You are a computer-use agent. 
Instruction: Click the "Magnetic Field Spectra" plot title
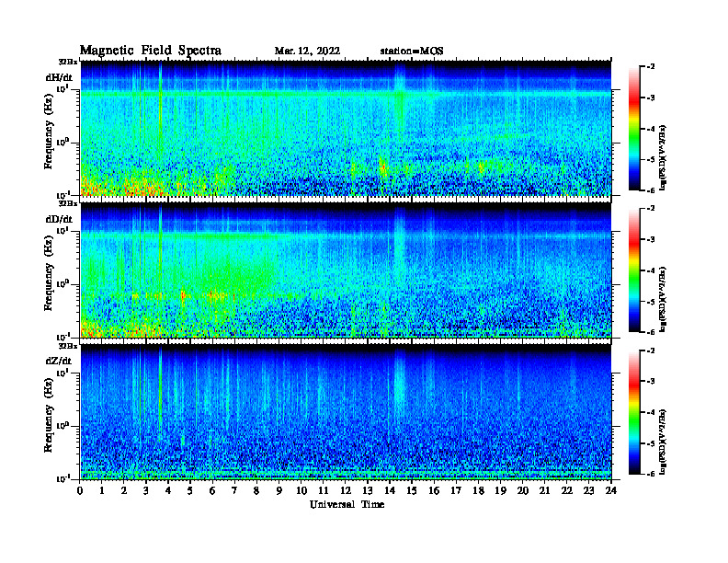[151, 51]
